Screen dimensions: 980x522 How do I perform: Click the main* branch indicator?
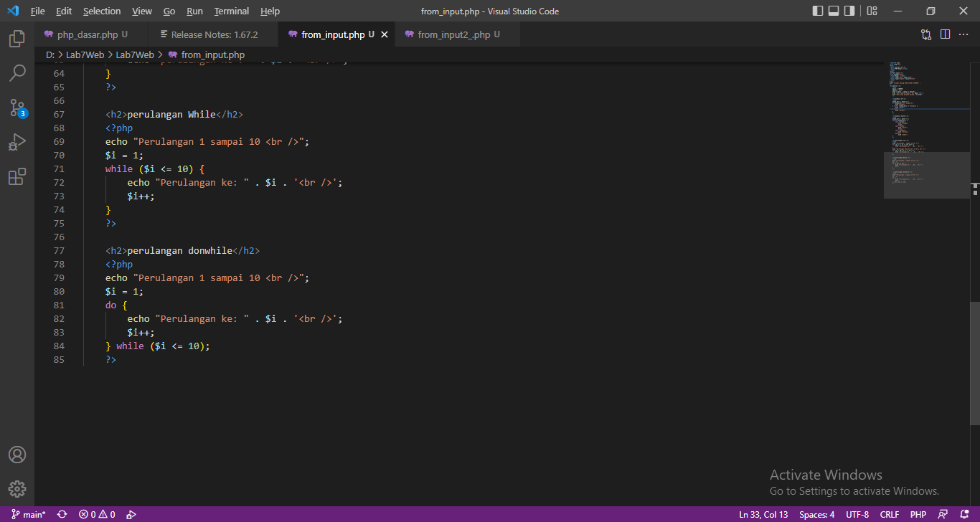[28, 514]
